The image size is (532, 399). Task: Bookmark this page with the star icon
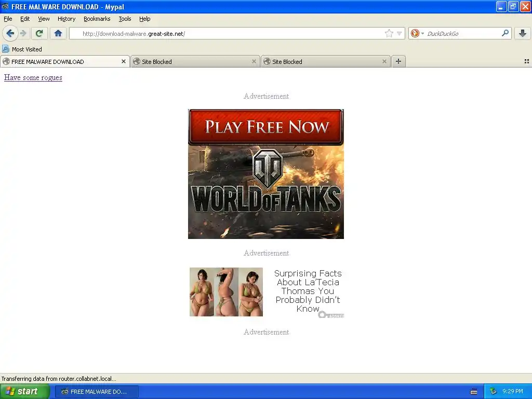click(x=389, y=33)
